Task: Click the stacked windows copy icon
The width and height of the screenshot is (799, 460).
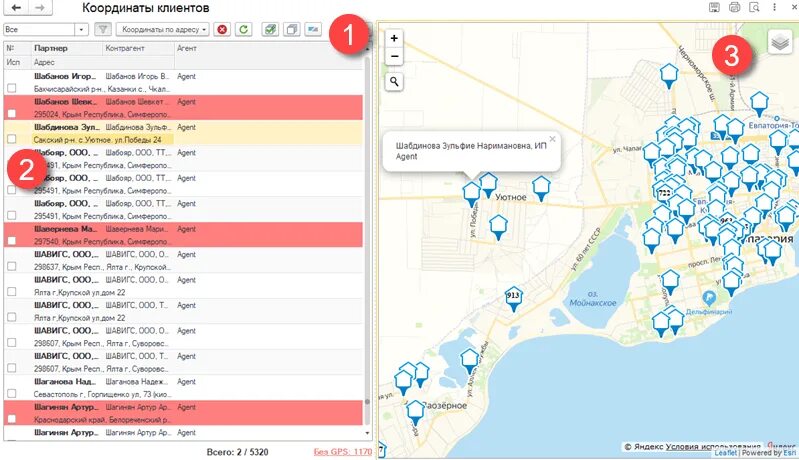Action: coord(291,30)
